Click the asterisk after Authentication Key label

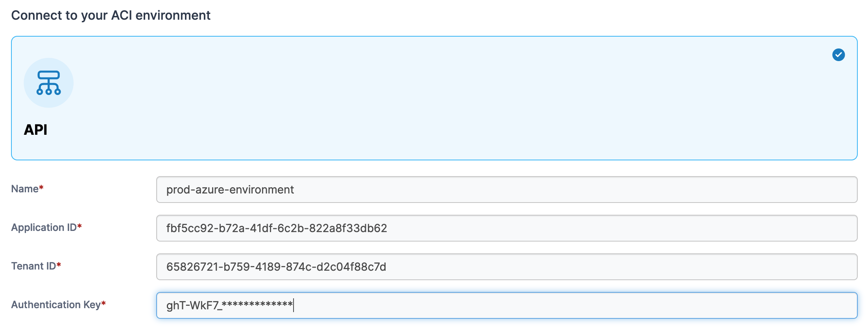click(103, 303)
